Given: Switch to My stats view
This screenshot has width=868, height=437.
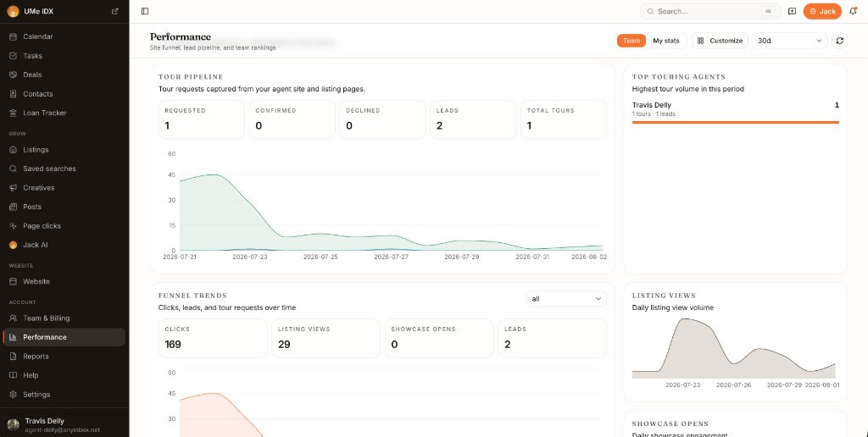Looking at the screenshot, I should coord(666,41).
